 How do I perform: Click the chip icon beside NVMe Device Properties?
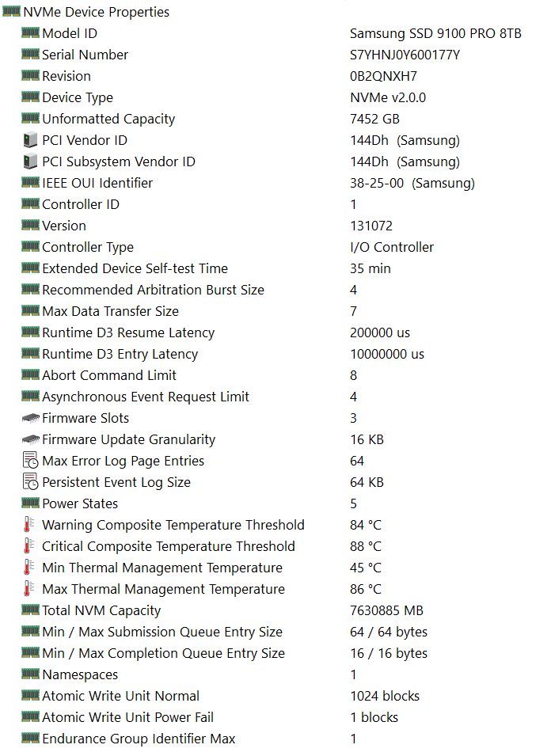(11, 12)
